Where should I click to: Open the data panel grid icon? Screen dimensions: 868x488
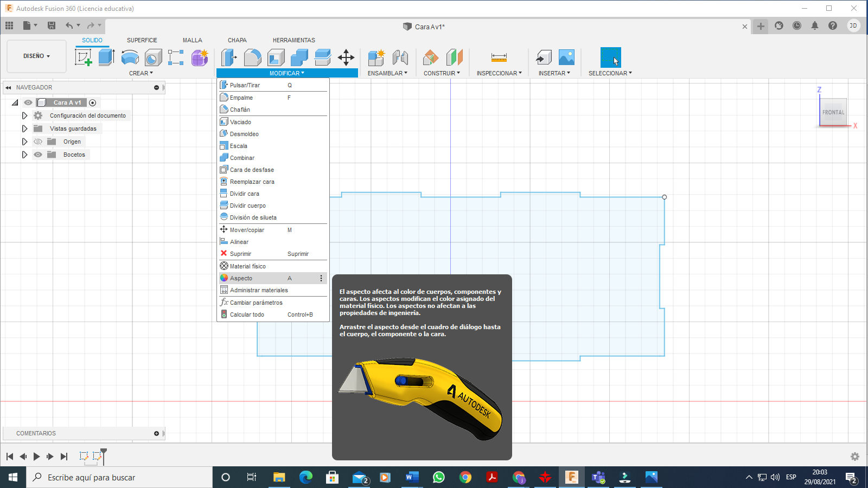(9, 25)
